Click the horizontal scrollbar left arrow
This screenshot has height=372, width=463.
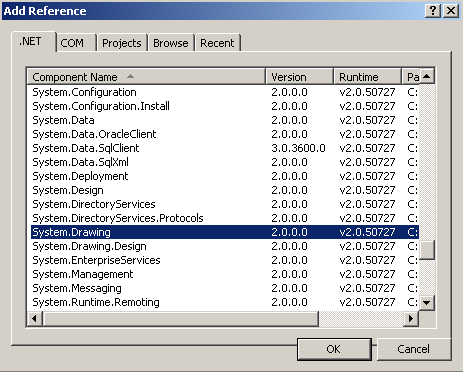[x=35, y=319]
